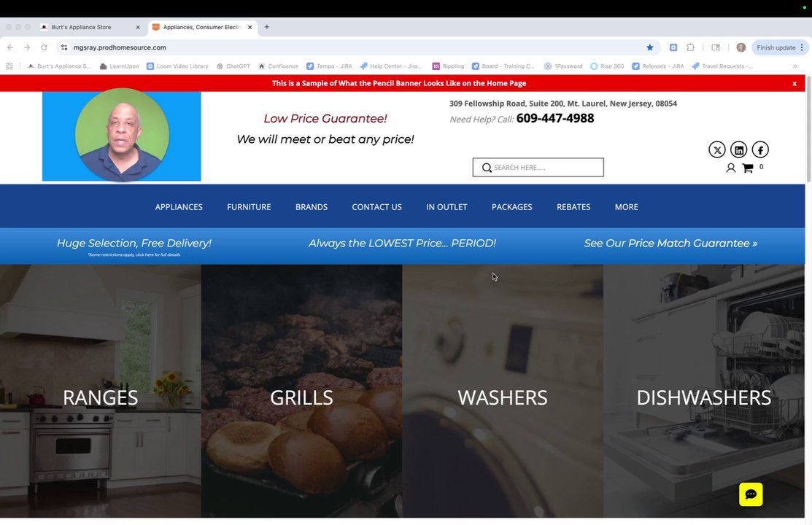Reload the page with refresh icon
The height and width of the screenshot is (525, 812).
44,47
